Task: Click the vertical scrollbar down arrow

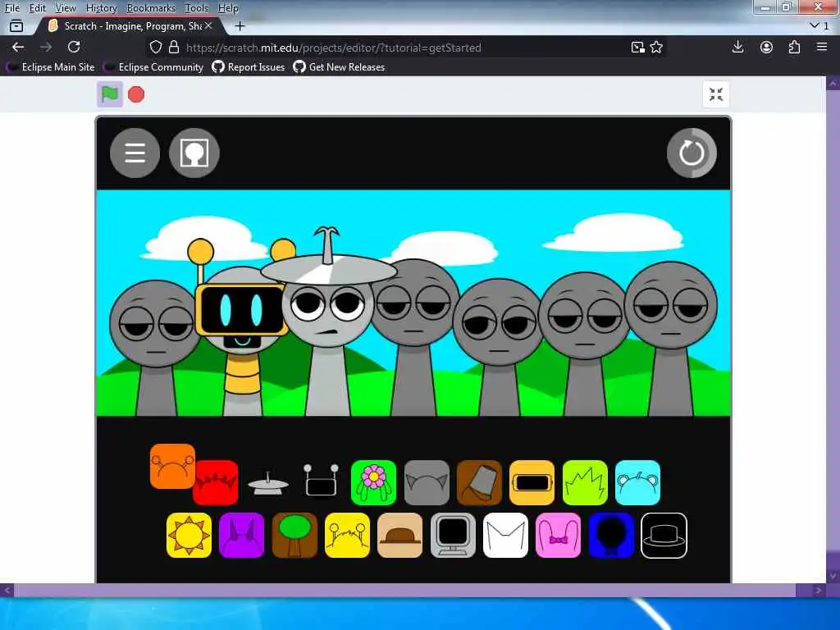Action: point(833,576)
